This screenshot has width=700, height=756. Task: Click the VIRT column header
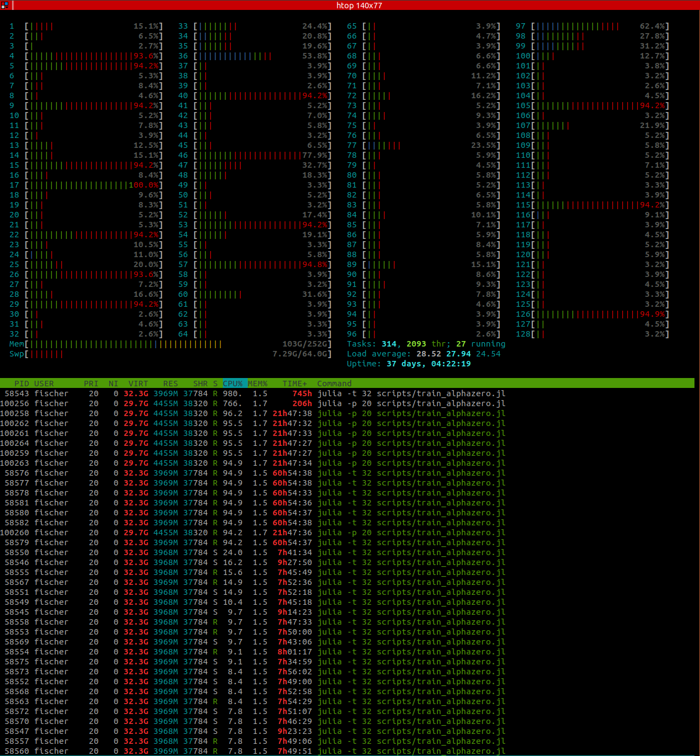click(x=138, y=384)
